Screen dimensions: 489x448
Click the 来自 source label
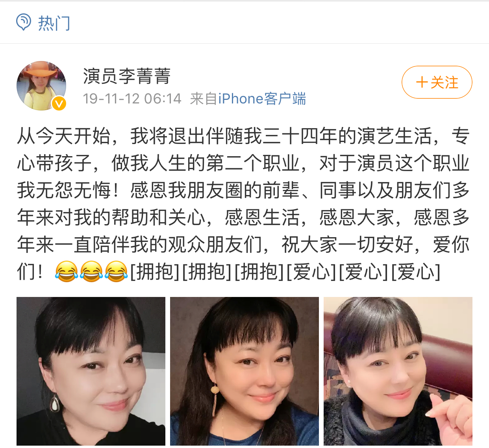pyautogui.click(x=204, y=99)
